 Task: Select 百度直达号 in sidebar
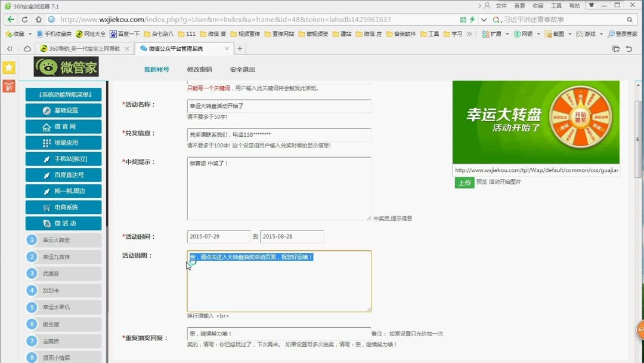tap(63, 174)
